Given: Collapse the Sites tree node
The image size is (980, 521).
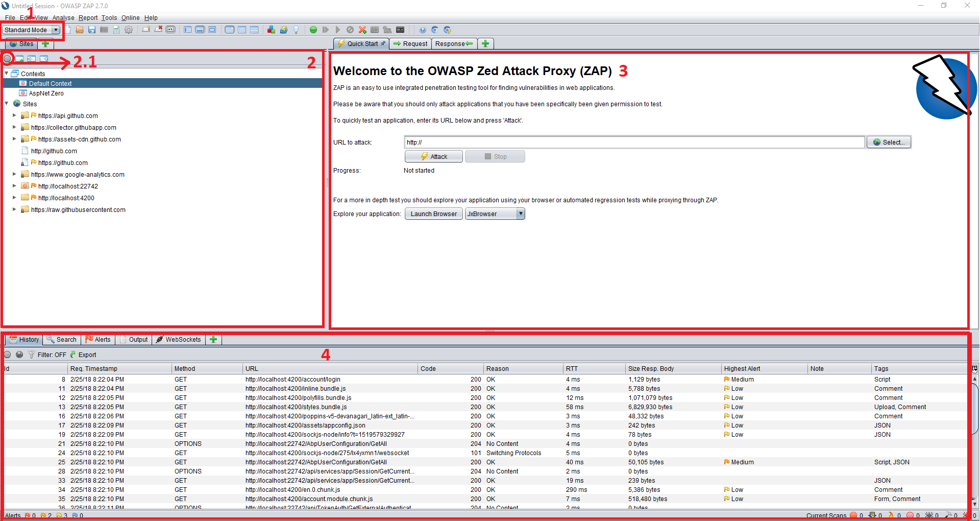Looking at the screenshot, I should (6, 104).
